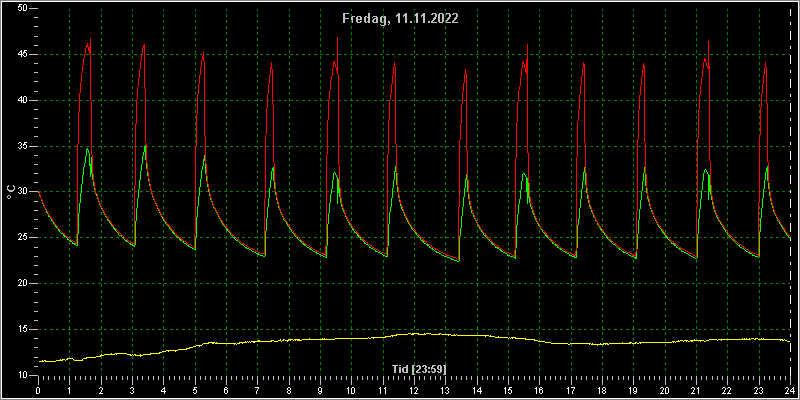
Task: Click first red peak after hour 1
Action: click(90, 39)
